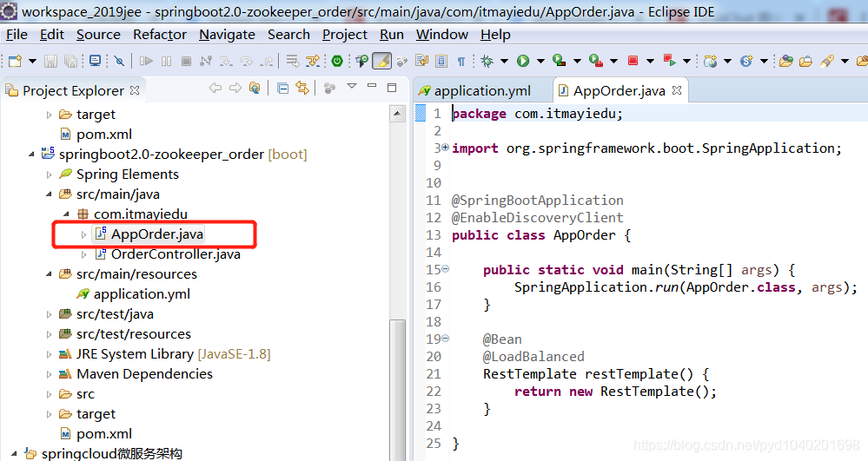This screenshot has height=461, width=868.
Task: Toggle Skip All Breakpoints icon
Action: (119, 61)
